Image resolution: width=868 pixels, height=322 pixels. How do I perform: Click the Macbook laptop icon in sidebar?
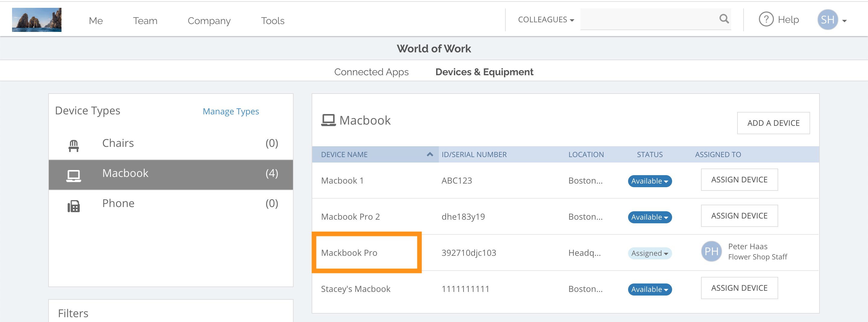74,175
